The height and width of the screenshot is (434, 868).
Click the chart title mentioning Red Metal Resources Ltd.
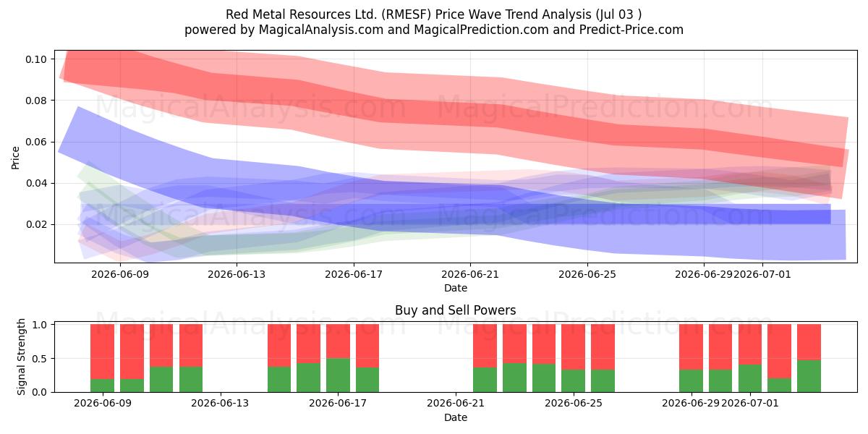pos(434,14)
